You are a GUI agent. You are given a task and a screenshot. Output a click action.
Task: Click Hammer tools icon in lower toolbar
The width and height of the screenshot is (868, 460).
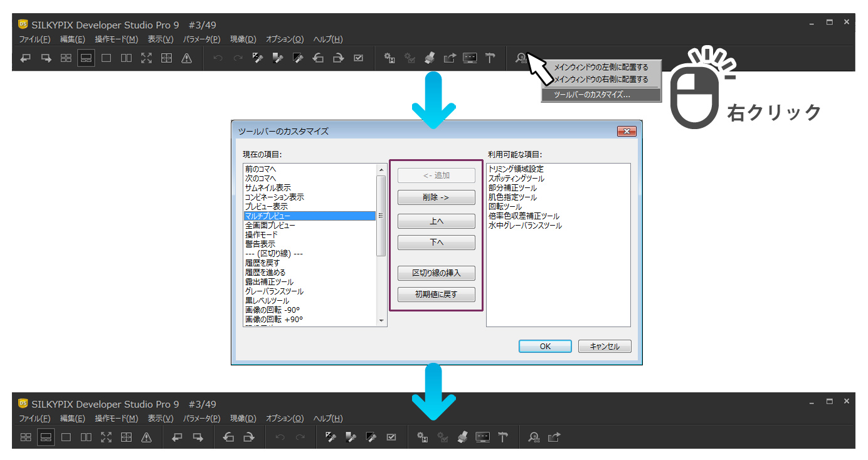tap(502, 437)
